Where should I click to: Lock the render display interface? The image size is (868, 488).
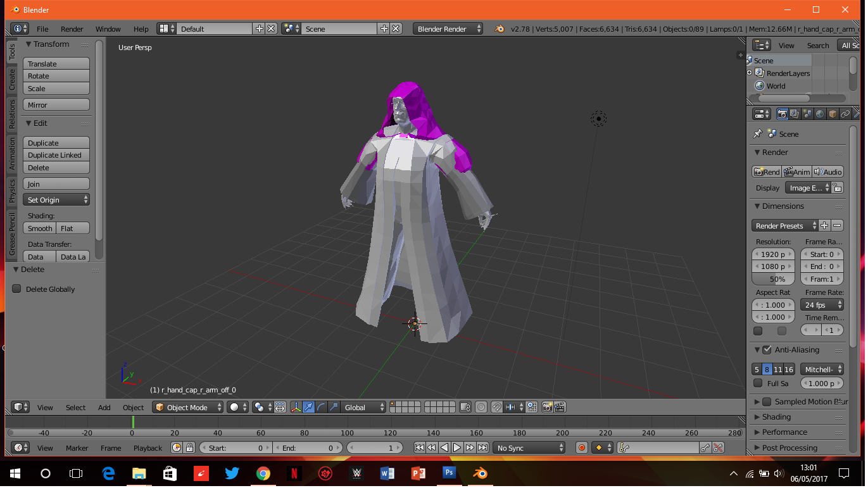click(x=837, y=188)
